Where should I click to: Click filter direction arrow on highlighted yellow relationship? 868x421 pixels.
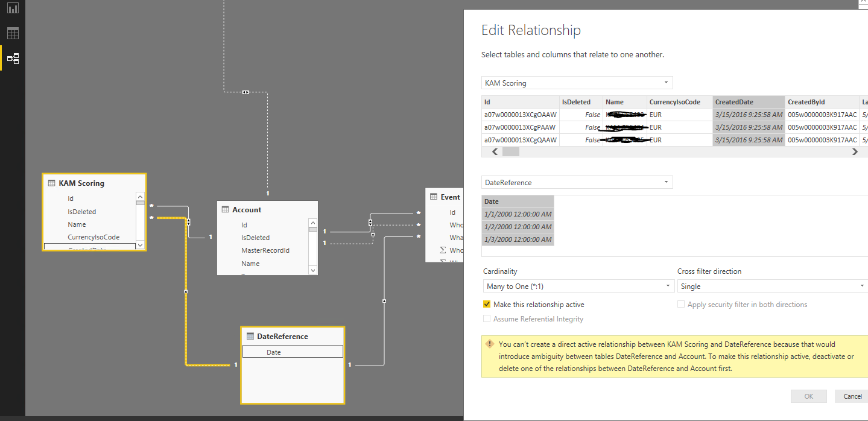click(186, 291)
